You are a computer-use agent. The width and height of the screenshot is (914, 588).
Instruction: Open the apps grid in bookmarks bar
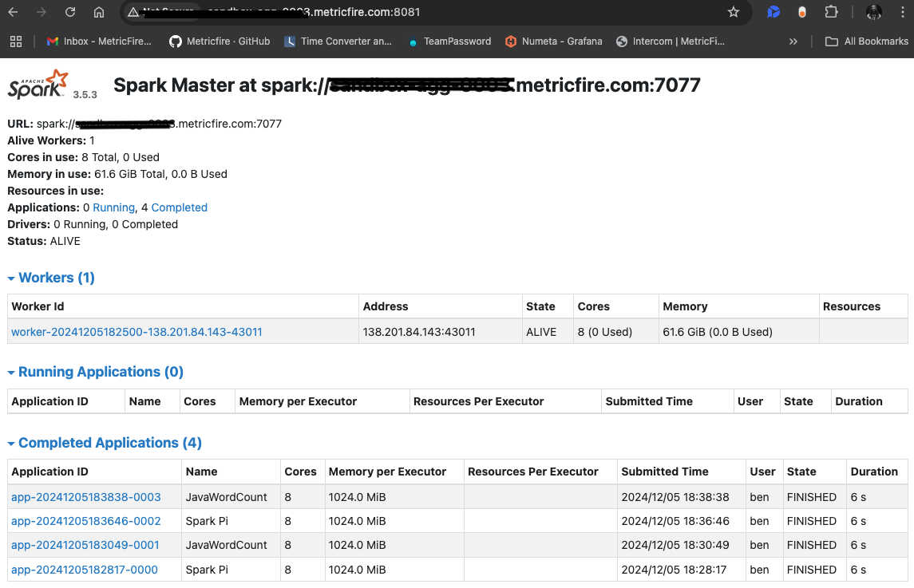(x=16, y=41)
